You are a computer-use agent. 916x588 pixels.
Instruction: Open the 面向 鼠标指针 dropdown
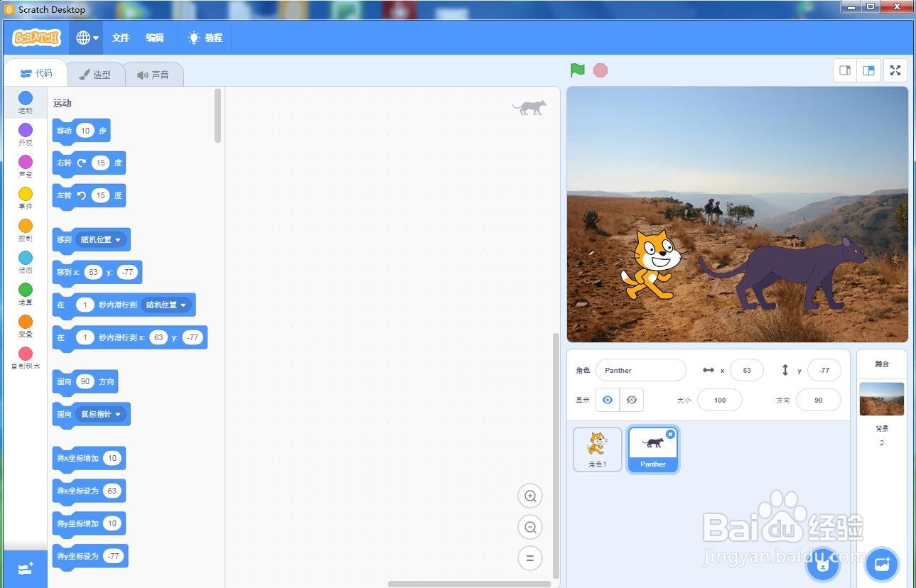(101, 414)
